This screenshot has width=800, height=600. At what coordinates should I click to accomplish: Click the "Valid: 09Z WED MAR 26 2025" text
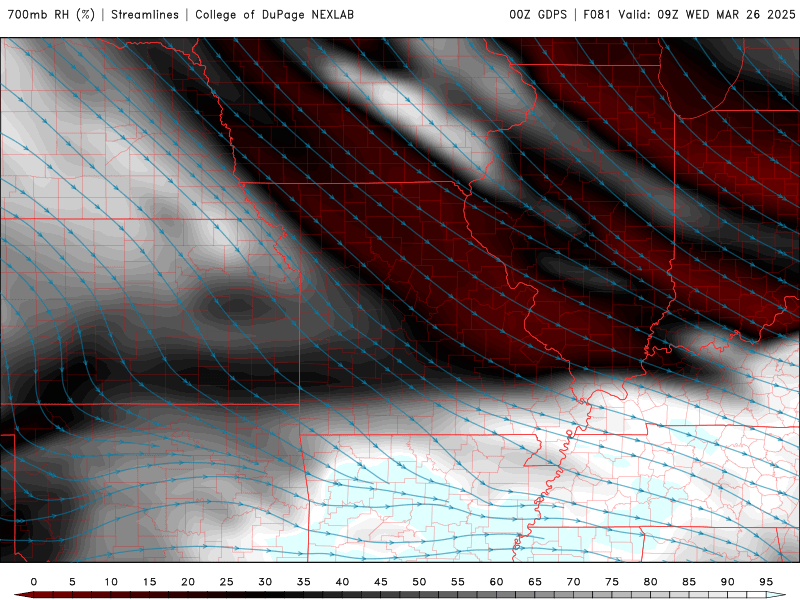[x=707, y=15]
